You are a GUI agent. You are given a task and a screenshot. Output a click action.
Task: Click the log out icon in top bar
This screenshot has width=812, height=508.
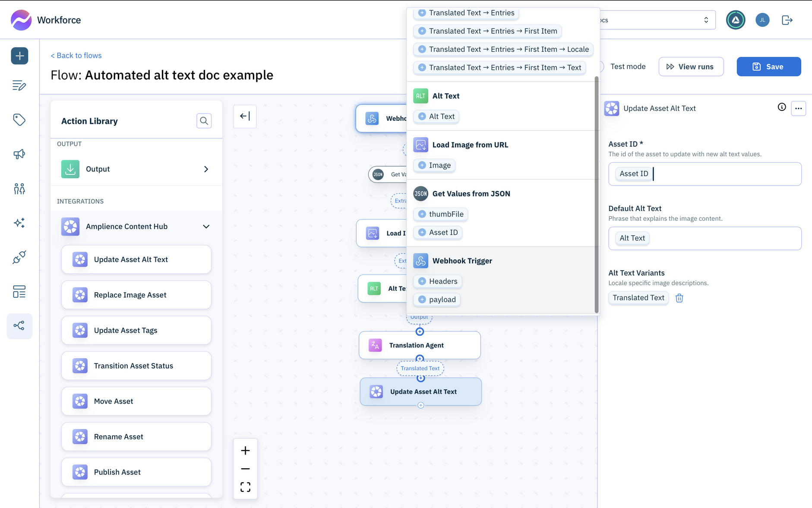coord(787,20)
